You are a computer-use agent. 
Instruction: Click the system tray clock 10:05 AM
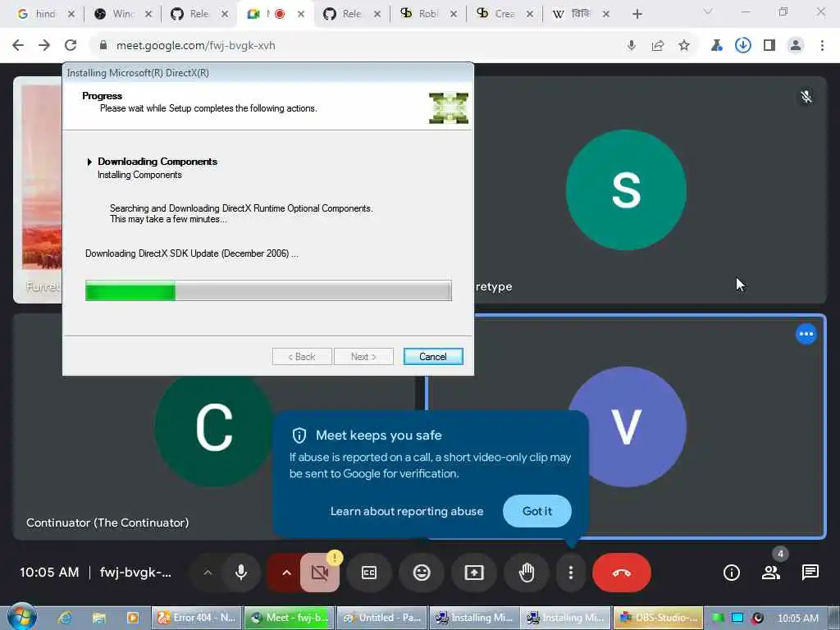[x=797, y=619]
